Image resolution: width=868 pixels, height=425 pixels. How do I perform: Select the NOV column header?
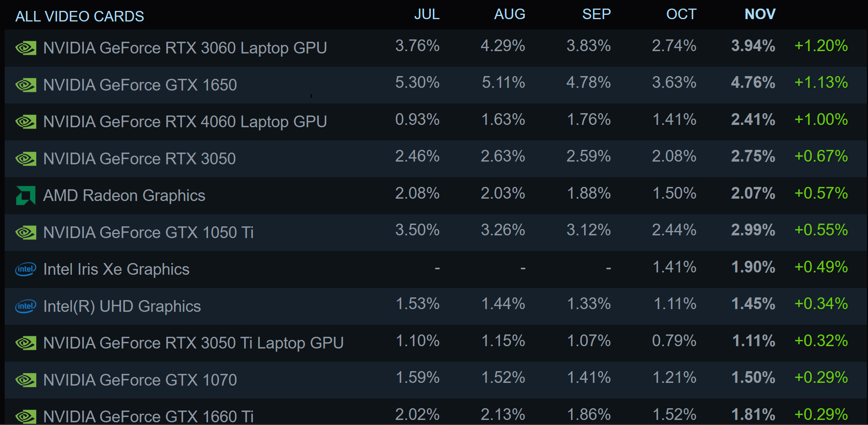coord(759,14)
